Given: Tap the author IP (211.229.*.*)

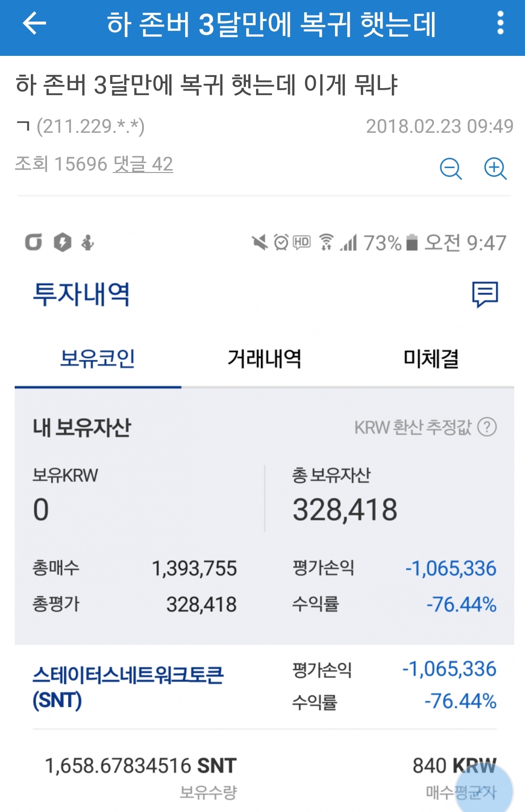Looking at the screenshot, I should point(90,126).
